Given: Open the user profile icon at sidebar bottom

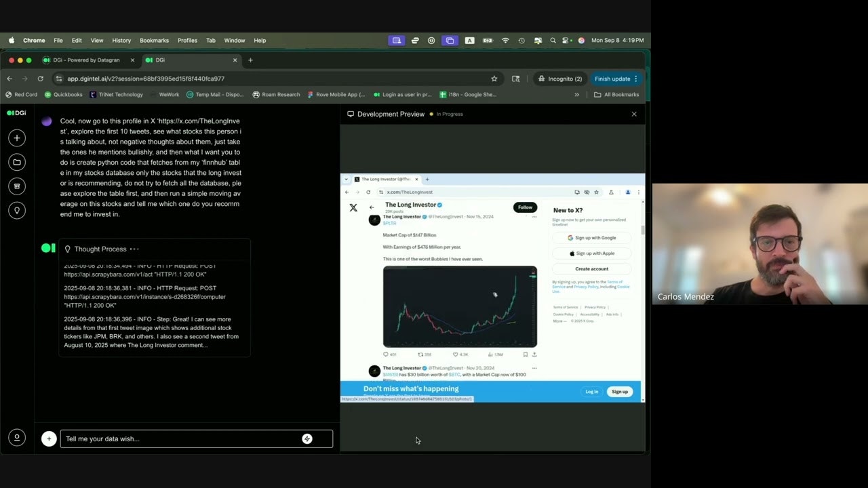Looking at the screenshot, I should (17, 438).
